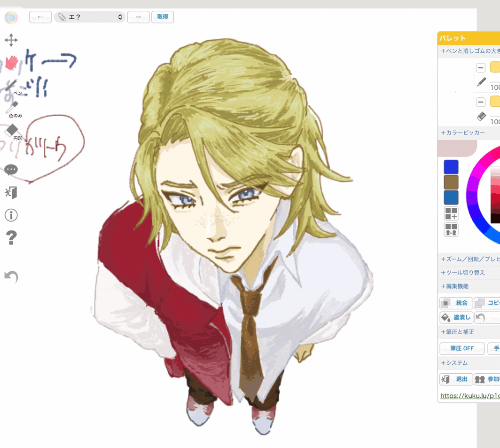Screen dimensions: 500x448
Task: Click the round color orb icon top-left
Action: (x=11, y=17)
